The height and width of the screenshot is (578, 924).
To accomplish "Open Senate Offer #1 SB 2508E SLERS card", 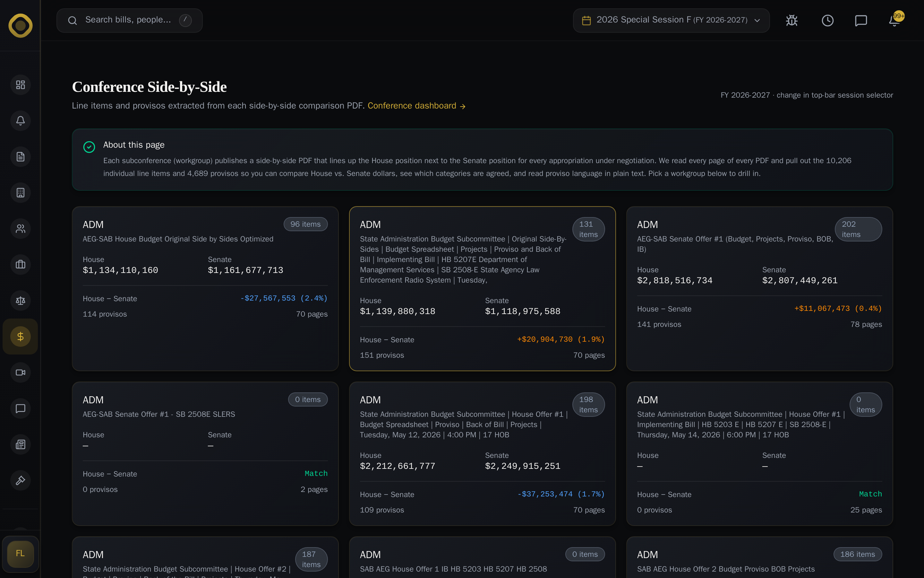I will [x=205, y=453].
